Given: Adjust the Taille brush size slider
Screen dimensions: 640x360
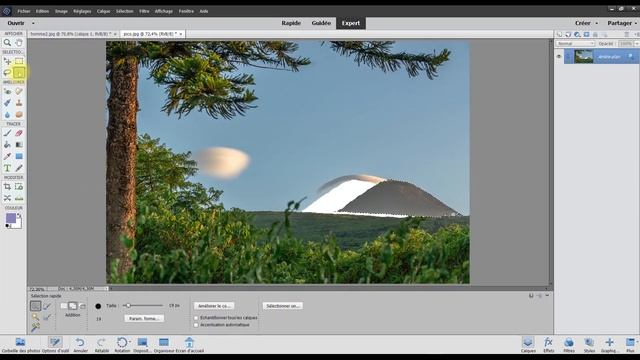Looking at the screenshot, I should pos(143,305).
